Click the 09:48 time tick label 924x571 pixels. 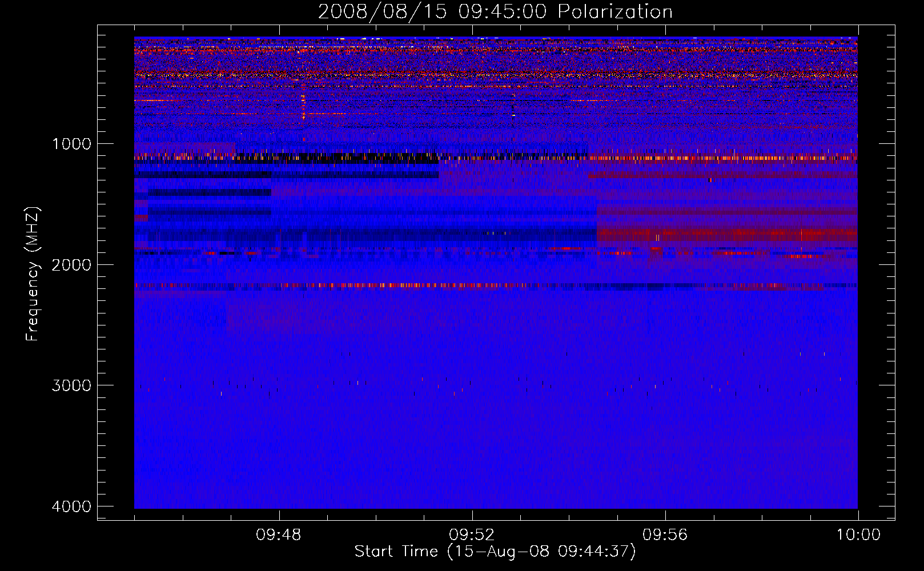click(x=278, y=535)
